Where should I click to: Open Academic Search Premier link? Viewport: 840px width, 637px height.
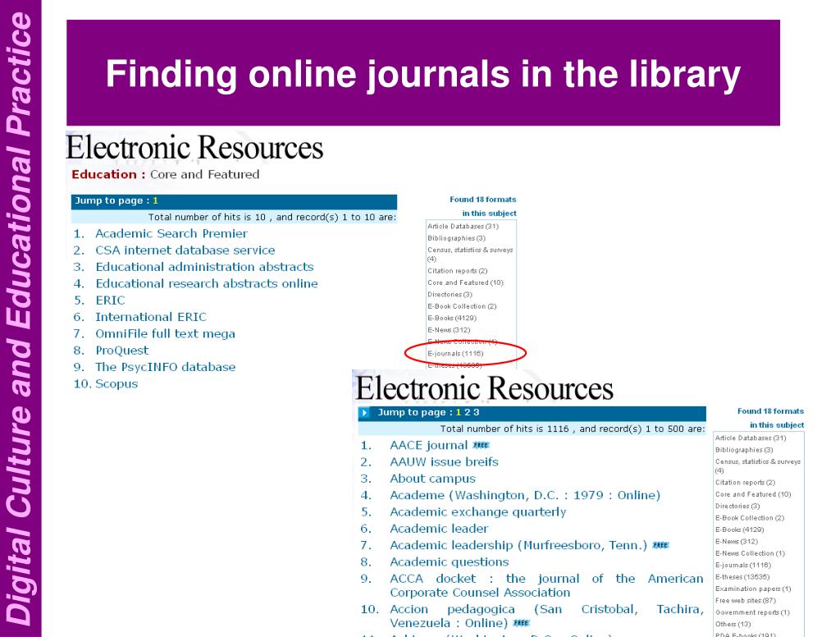[171, 234]
